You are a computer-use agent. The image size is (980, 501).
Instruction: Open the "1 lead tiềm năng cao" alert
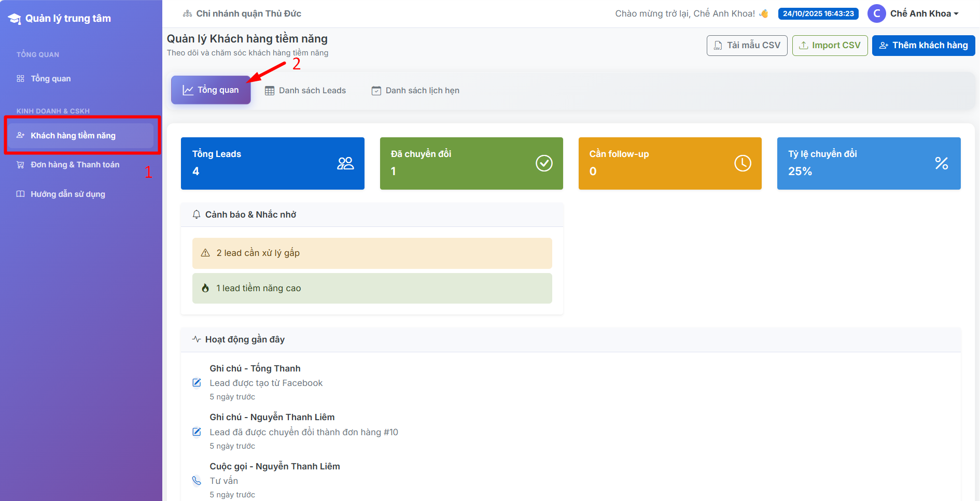coord(372,289)
